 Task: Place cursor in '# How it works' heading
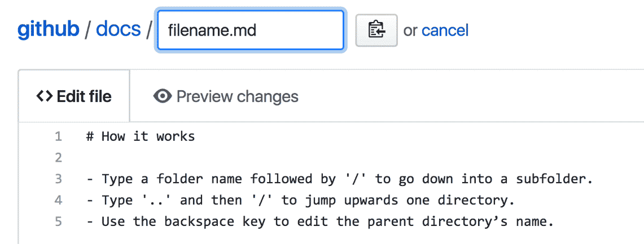(141, 136)
